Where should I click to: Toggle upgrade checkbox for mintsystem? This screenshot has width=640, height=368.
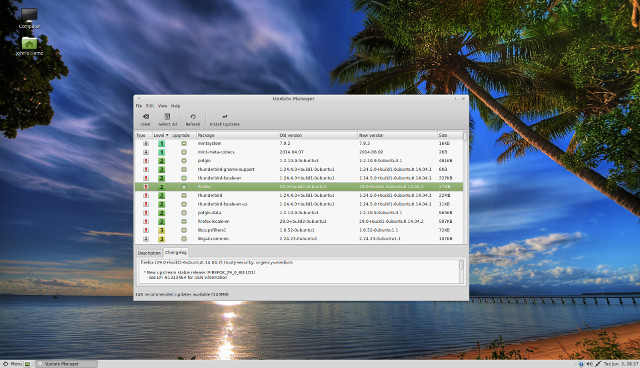[184, 144]
